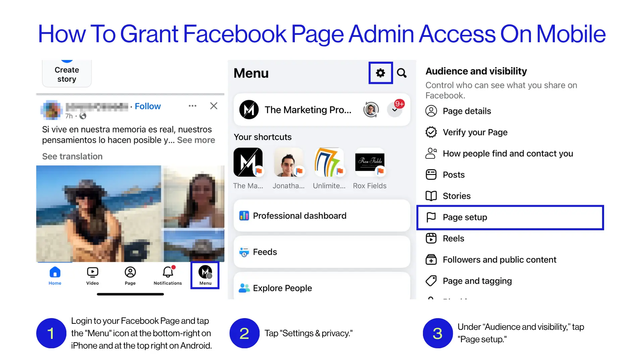644x362 pixels.
Task: Click Audience and visibility heading
Action: pyautogui.click(x=476, y=71)
